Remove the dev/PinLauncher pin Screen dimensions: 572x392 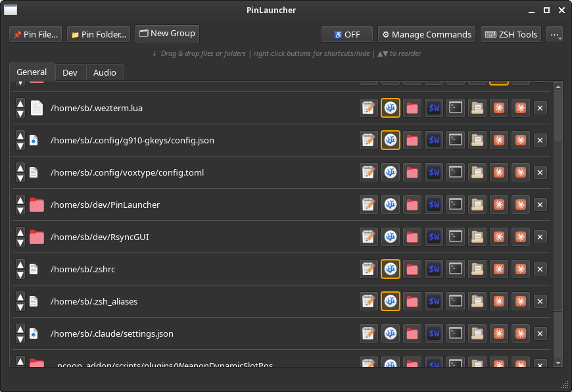point(540,205)
